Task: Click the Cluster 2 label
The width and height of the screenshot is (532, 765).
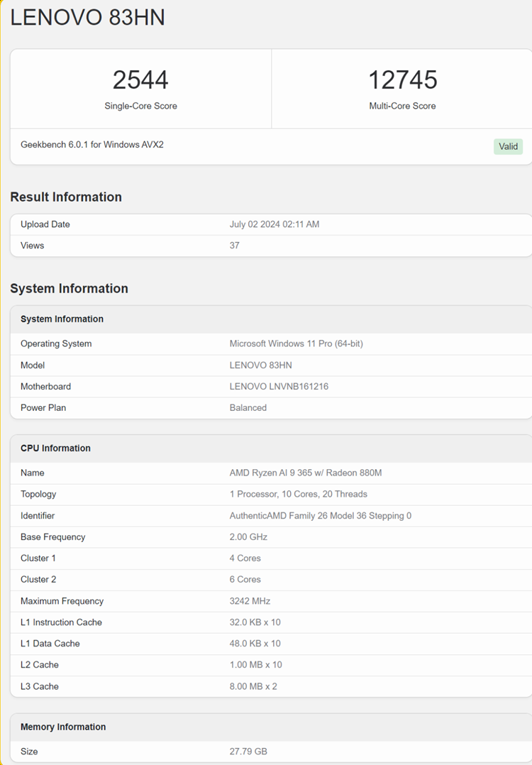Action: click(38, 580)
